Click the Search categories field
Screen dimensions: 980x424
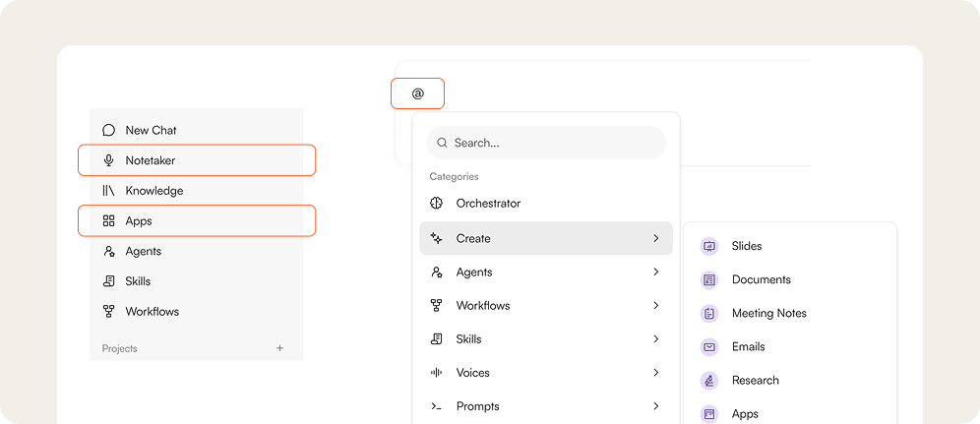coord(546,143)
